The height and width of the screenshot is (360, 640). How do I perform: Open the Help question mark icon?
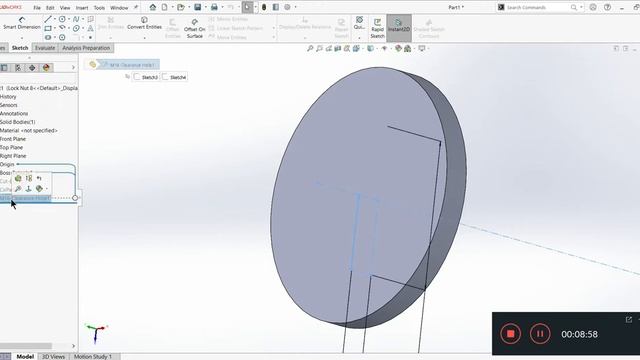pos(607,7)
